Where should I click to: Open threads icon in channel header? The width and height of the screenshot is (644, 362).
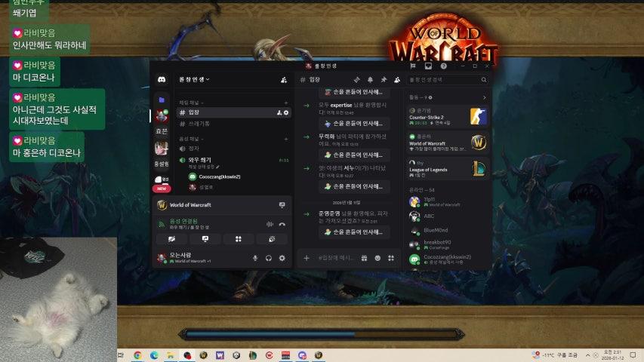pyautogui.click(x=357, y=80)
